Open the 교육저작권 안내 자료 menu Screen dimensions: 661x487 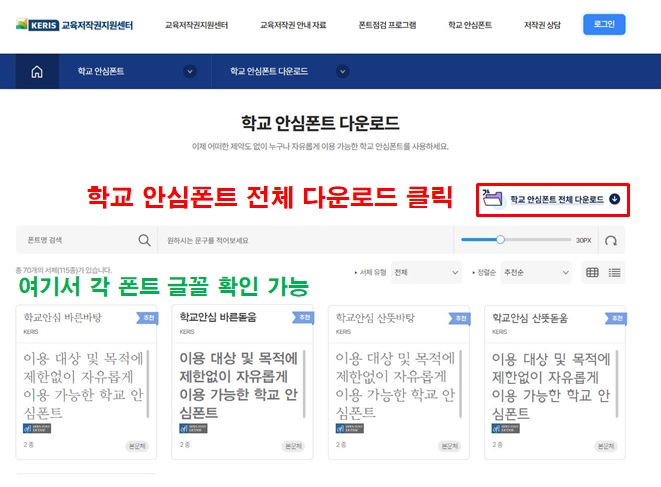[293, 25]
